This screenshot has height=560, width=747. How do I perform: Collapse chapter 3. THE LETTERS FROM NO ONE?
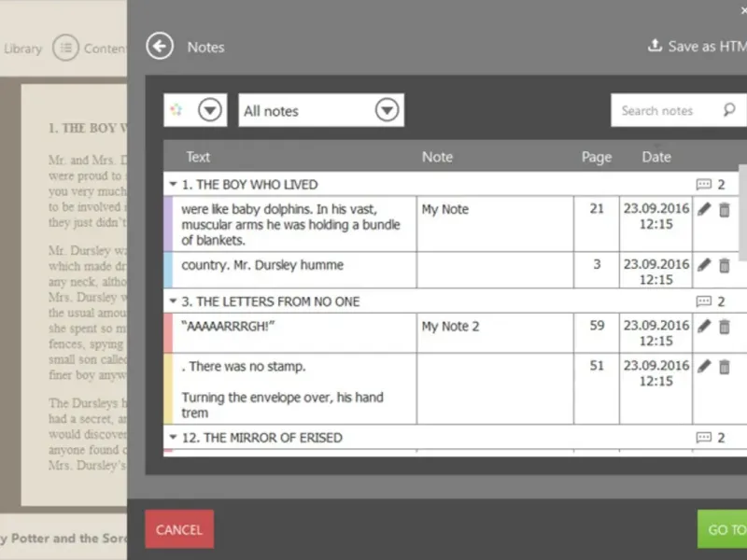(x=173, y=301)
